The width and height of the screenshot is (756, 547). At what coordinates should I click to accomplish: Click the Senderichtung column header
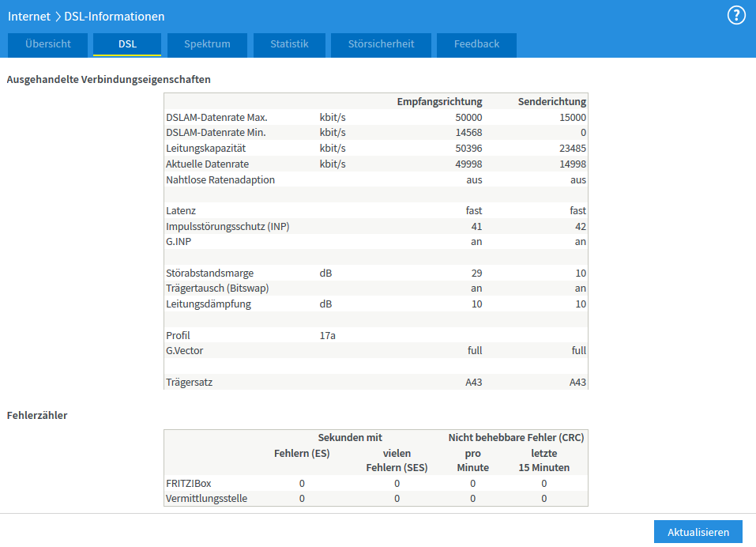coord(551,101)
